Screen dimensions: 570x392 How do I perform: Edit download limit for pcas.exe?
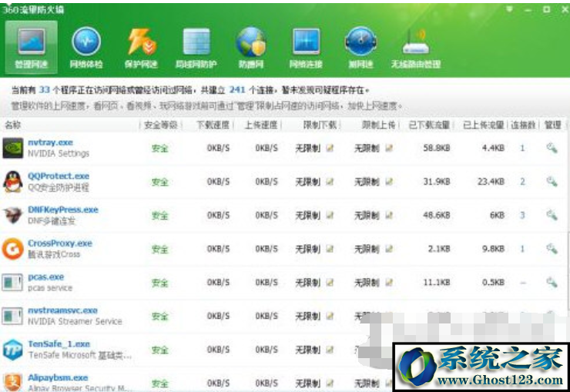point(330,283)
